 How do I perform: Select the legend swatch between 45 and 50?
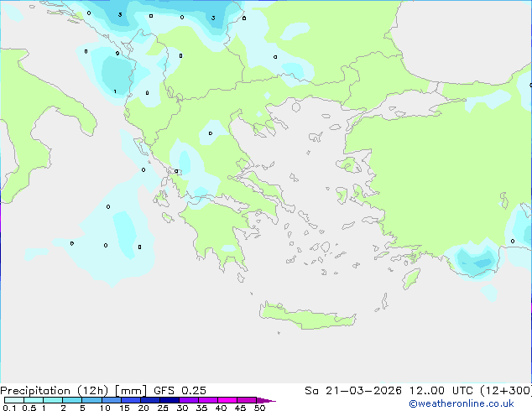point(247,400)
